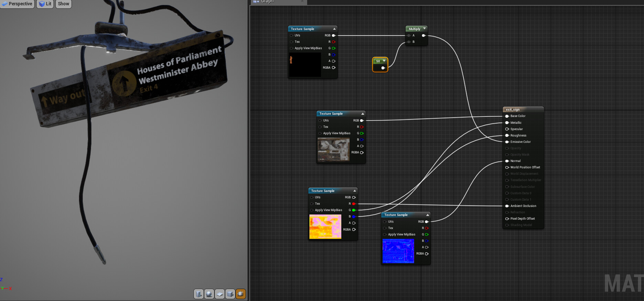Click the green G output pin on orange-preview Texture Sample
Viewport: 644px width, 301px height.
click(x=354, y=210)
